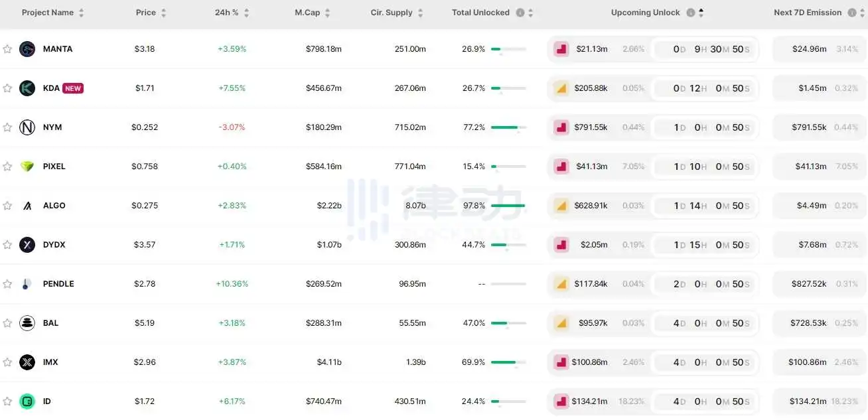Click the PIXEL green gem logo
Viewport: 868px width, 420px height.
click(x=27, y=167)
